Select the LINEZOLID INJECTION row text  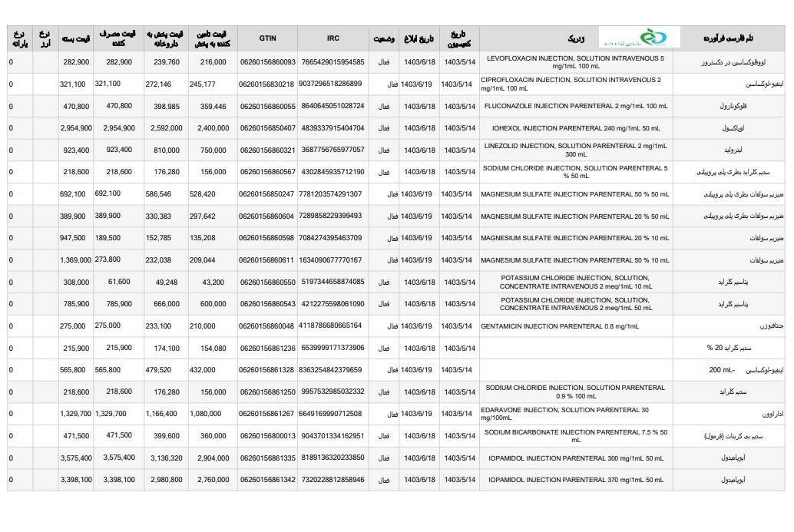pos(575,150)
